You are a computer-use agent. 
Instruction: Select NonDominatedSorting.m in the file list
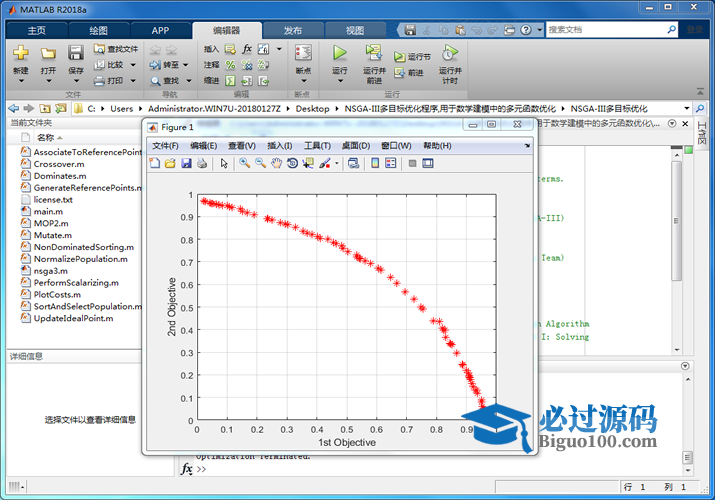point(84,247)
